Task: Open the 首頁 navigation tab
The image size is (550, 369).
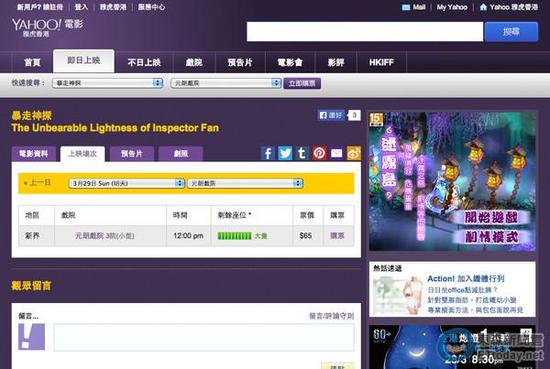Action: tap(32, 62)
